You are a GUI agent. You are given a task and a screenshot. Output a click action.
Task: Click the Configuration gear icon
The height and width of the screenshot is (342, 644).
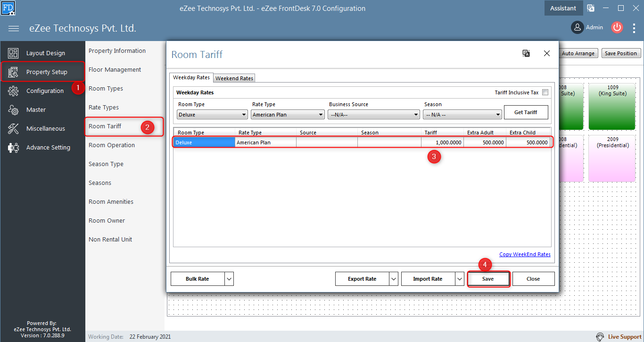13,91
